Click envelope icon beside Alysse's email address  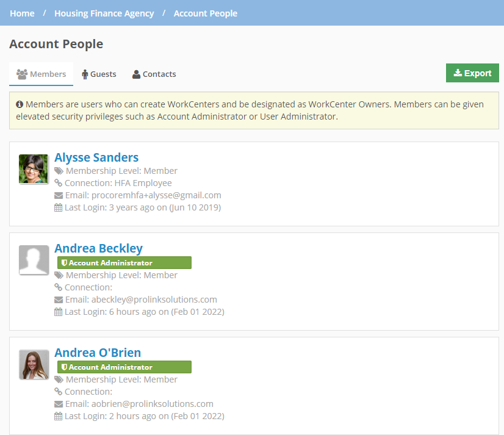(x=59, y=195)
